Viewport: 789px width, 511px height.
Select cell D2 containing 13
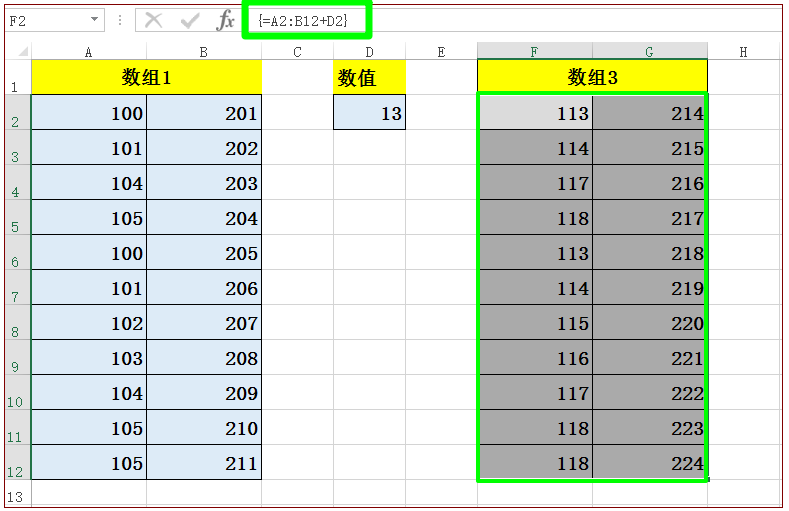[x=369, y=112]
